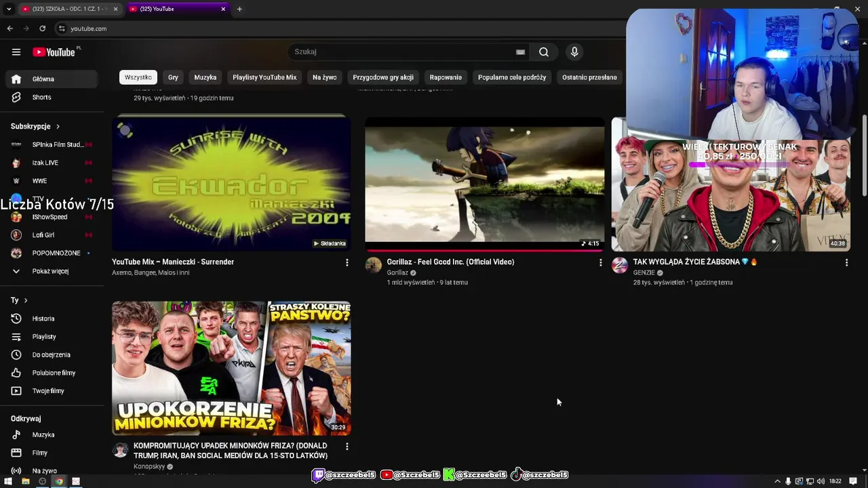Viewport: 868px width, 488px height.
Task: Reload the YouTube page
Action: pos(42,28)
